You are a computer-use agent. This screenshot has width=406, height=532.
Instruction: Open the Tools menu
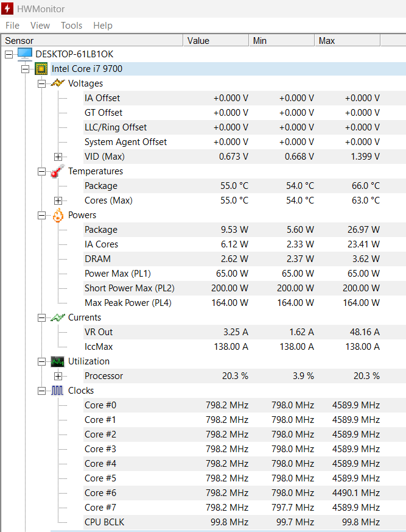click(x=71, y=26)
